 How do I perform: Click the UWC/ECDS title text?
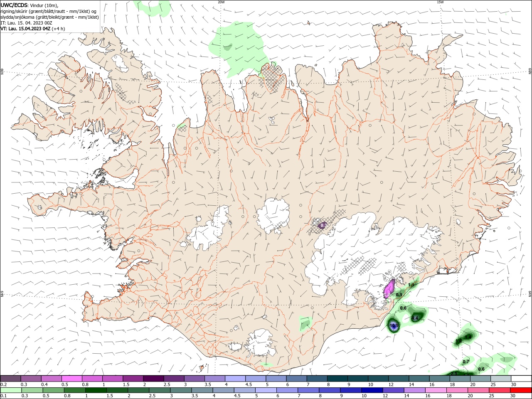(x=14, y=5)
